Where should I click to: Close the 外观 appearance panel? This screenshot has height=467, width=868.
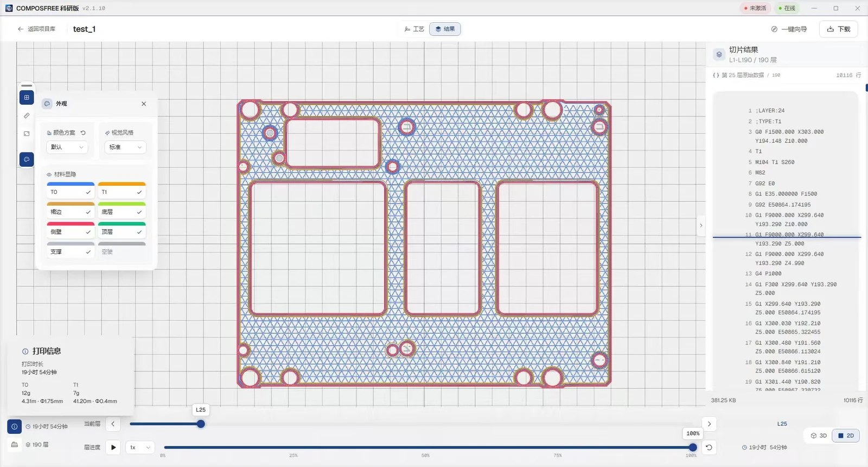click(x=144, y=104)
